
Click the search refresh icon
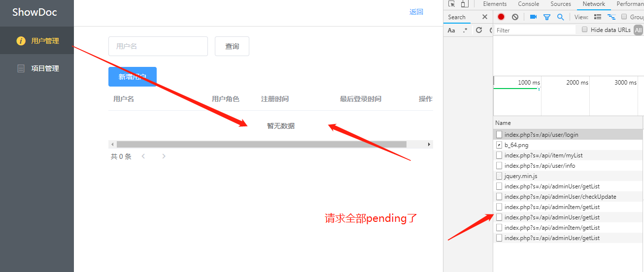pos(479,30)
